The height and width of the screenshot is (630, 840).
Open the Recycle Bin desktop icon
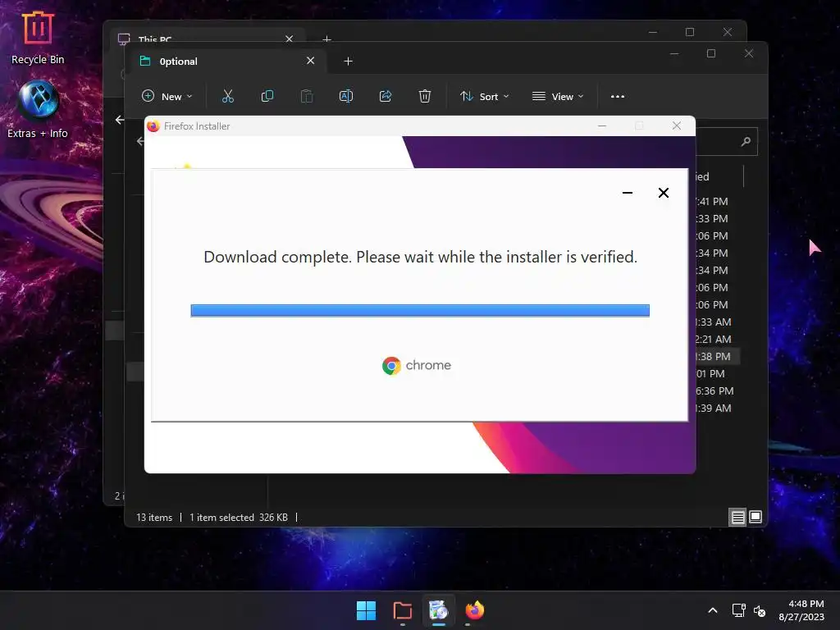tap(38, 39)
